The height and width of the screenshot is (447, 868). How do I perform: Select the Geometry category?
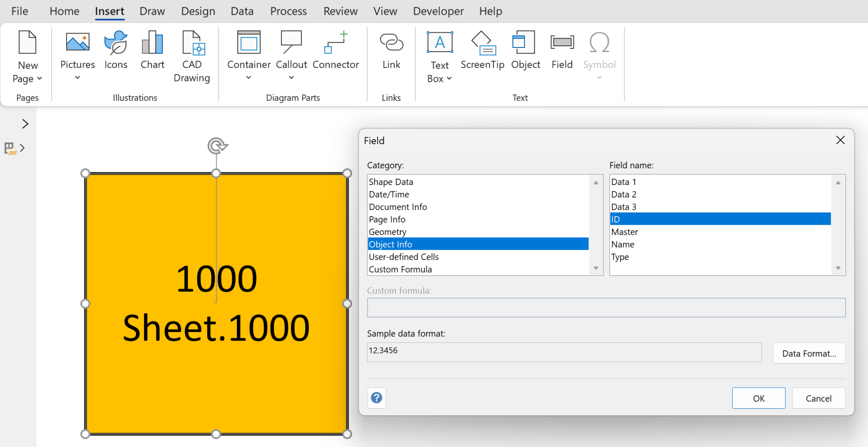tap(387, 232)
